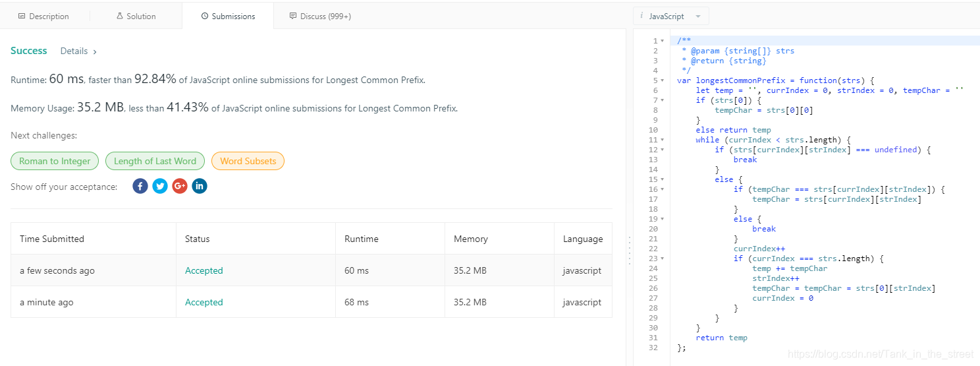Screen dimensions: 980x366
Task: Click the 'Show off your acceptance' label
Action: point(64,187)
